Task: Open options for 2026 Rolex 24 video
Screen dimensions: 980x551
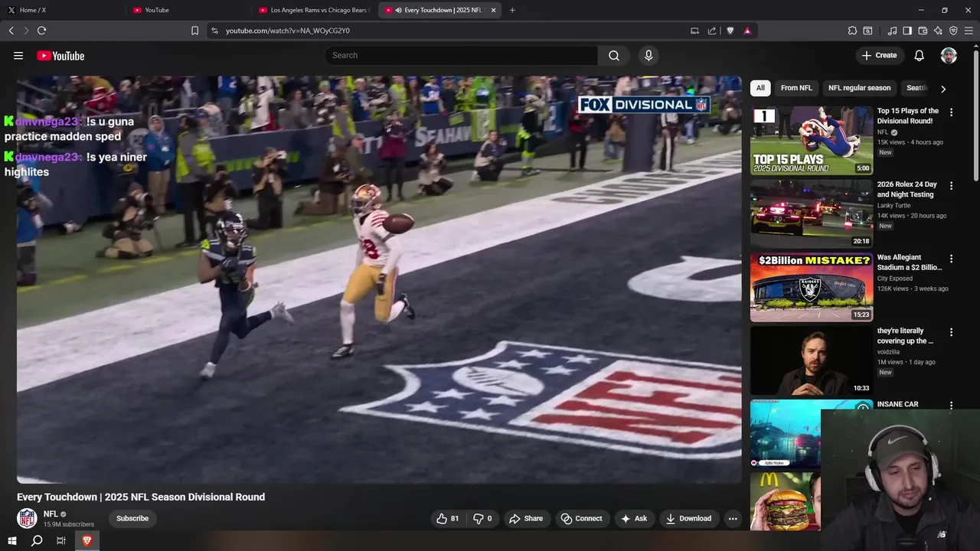Action: pos(951,185)
